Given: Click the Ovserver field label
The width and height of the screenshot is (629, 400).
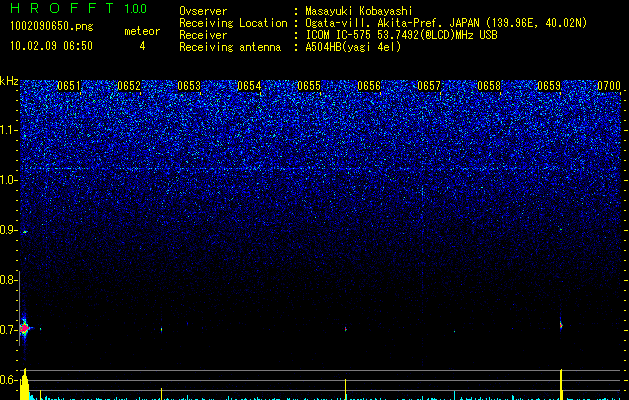Looking at the screenshot, I should tap(203, 11).
